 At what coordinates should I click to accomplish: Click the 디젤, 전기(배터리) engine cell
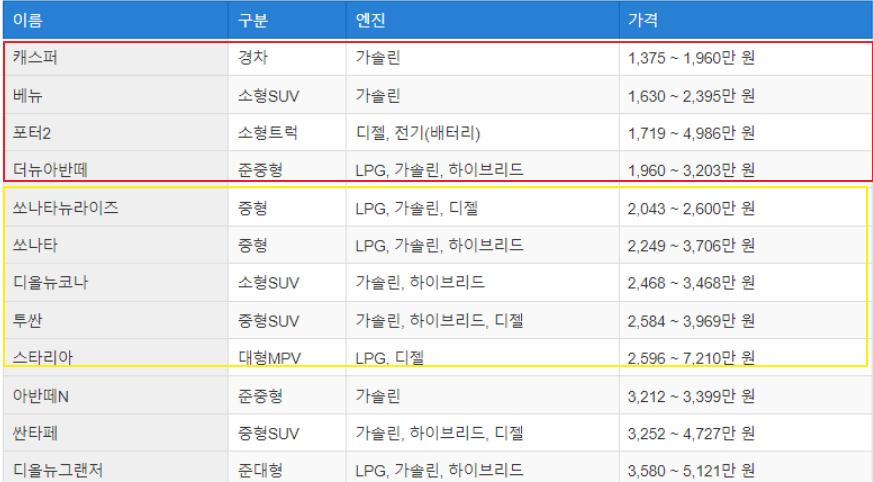click(483, 132)
